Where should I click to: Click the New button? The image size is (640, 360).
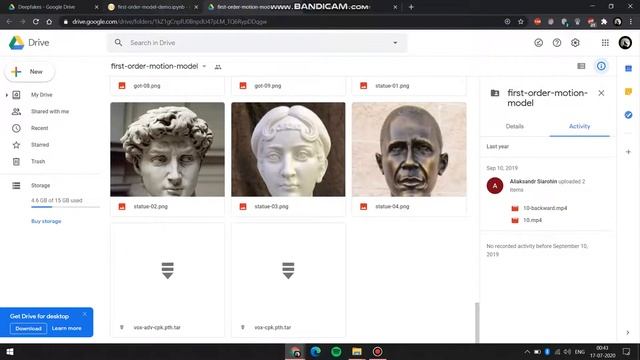(x=29, y=72)
